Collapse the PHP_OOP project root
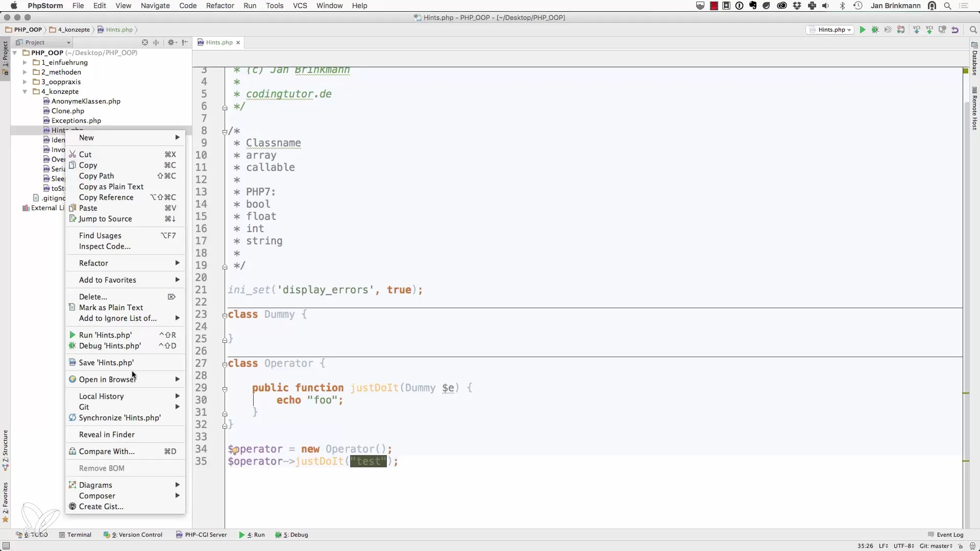Screen dimensions: 980x551 tap(15, 53)
